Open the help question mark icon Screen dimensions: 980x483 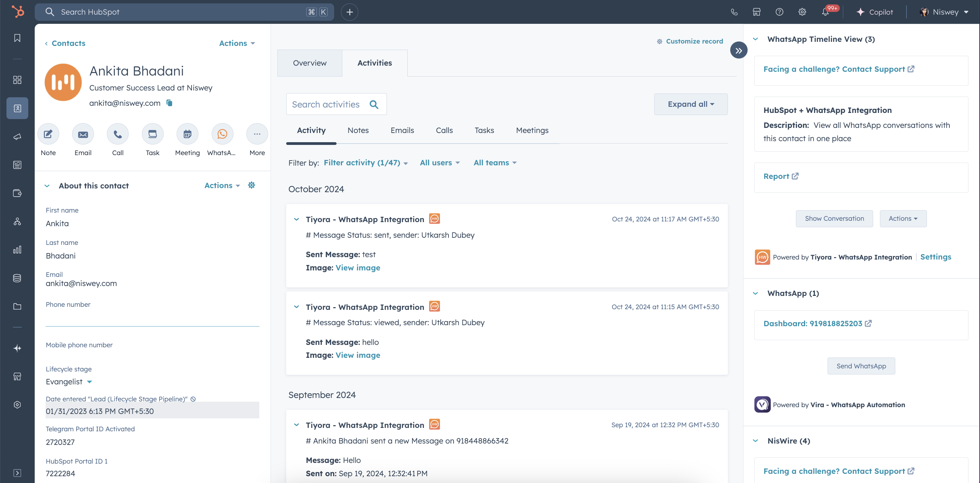click(x=779, y=12)
